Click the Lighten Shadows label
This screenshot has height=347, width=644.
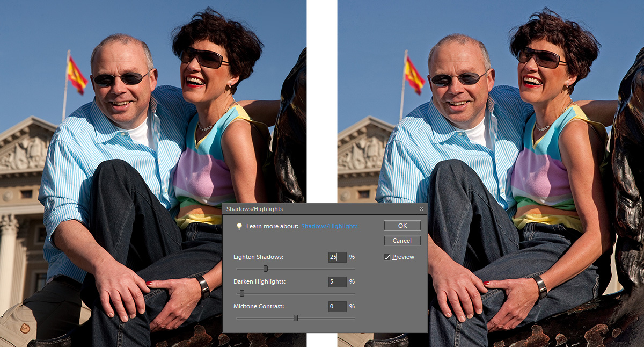258,257
